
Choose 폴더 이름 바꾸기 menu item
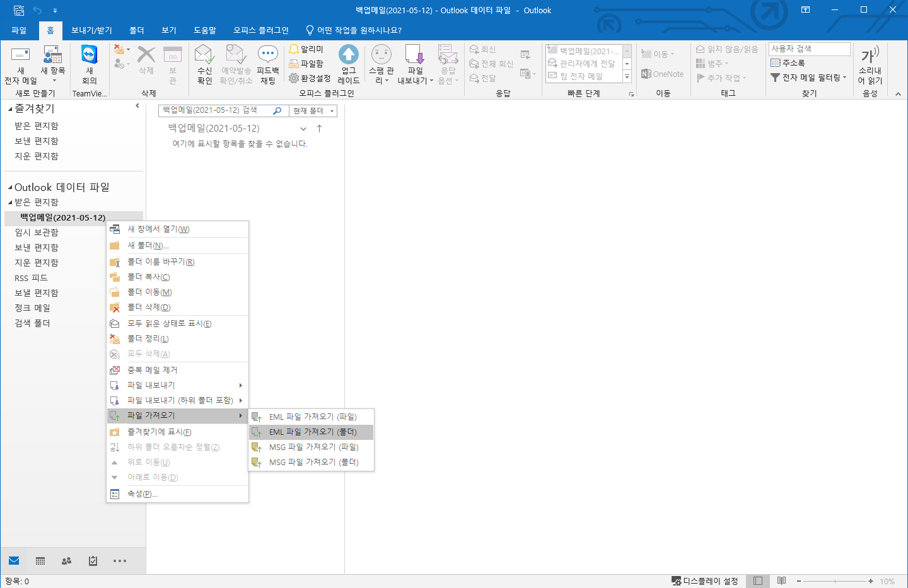pos(177,262)
